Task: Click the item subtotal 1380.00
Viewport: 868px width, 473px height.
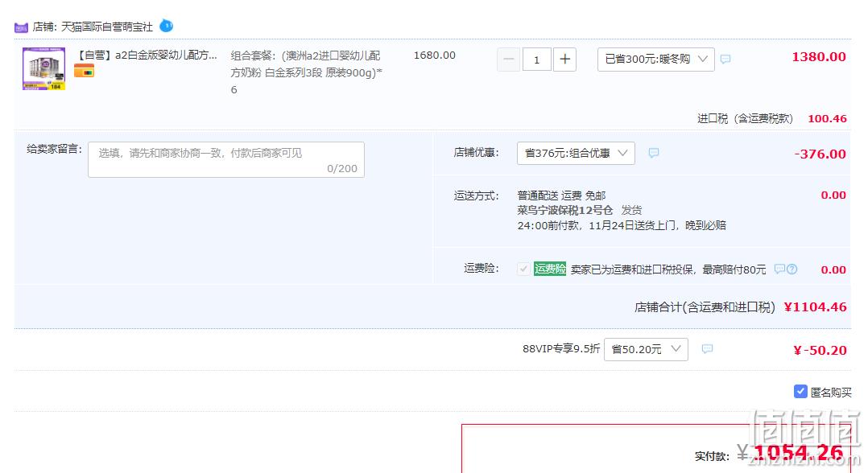Action: point(819,56)
